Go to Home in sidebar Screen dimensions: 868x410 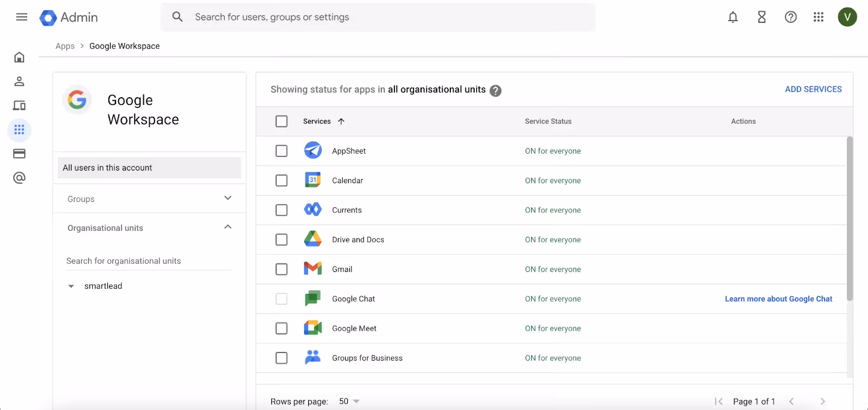coord(20,57)
